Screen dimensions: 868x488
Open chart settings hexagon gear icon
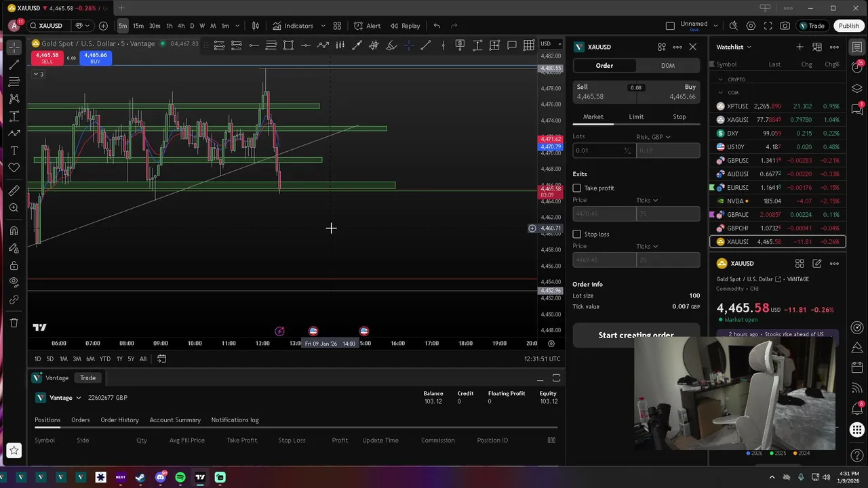click(x=751, y=26)
